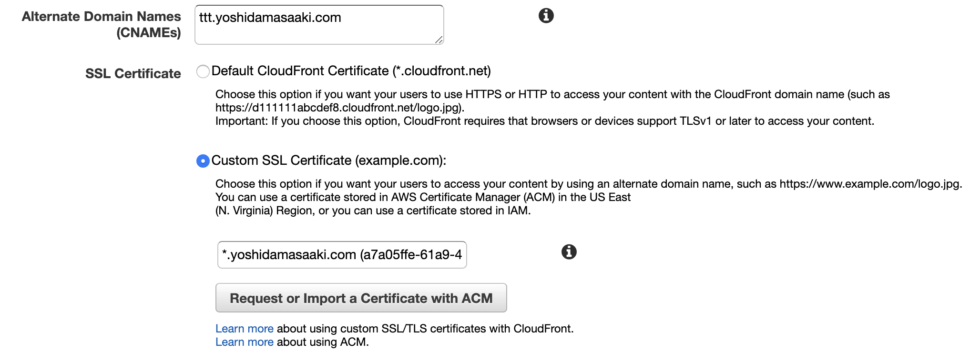
Task: Click the info icon beside the CNAMEs field
Action: pyautogui.click(x=546, y=16)
